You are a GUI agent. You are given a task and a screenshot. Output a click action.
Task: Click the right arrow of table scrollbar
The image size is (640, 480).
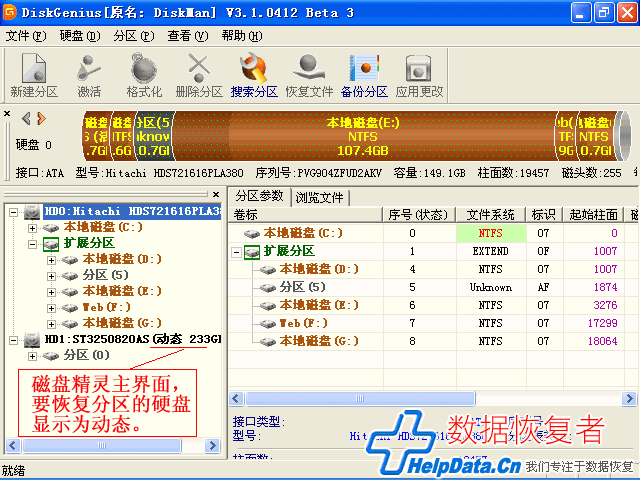pos(629,398)
